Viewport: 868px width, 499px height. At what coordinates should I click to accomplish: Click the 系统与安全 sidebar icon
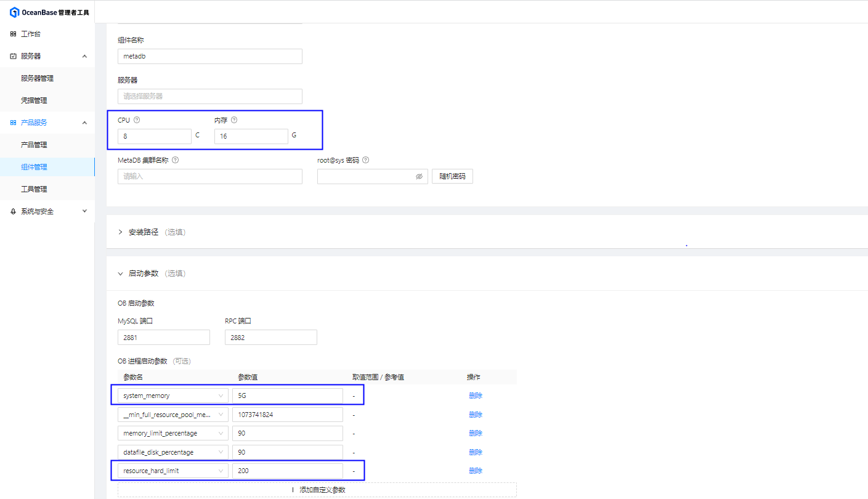[13, 211]
